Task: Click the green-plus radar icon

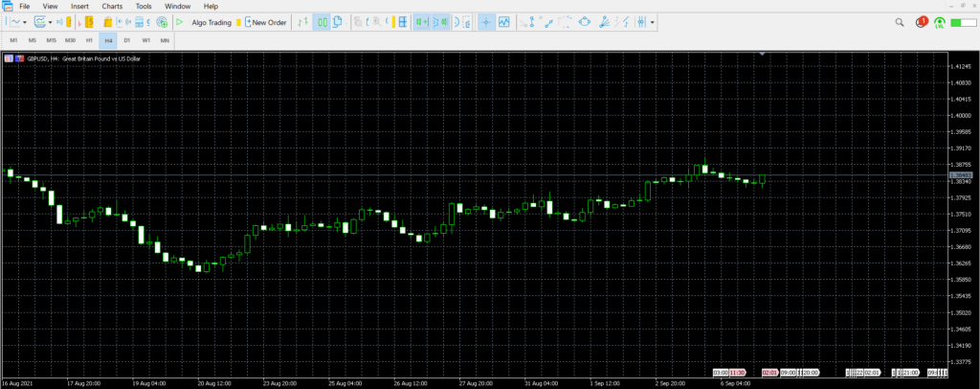Action: click(162, 22)
